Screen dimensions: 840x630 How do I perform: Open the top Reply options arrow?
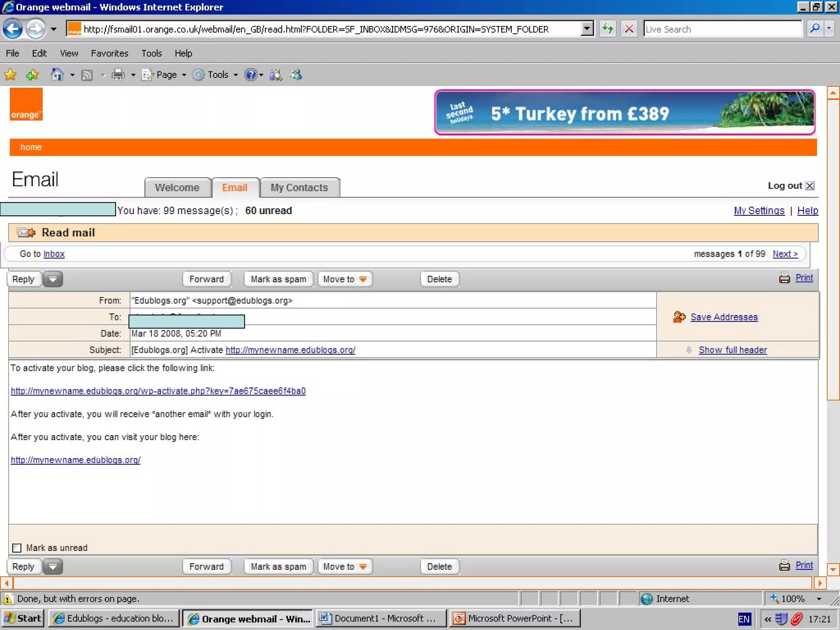coord(53,279)
